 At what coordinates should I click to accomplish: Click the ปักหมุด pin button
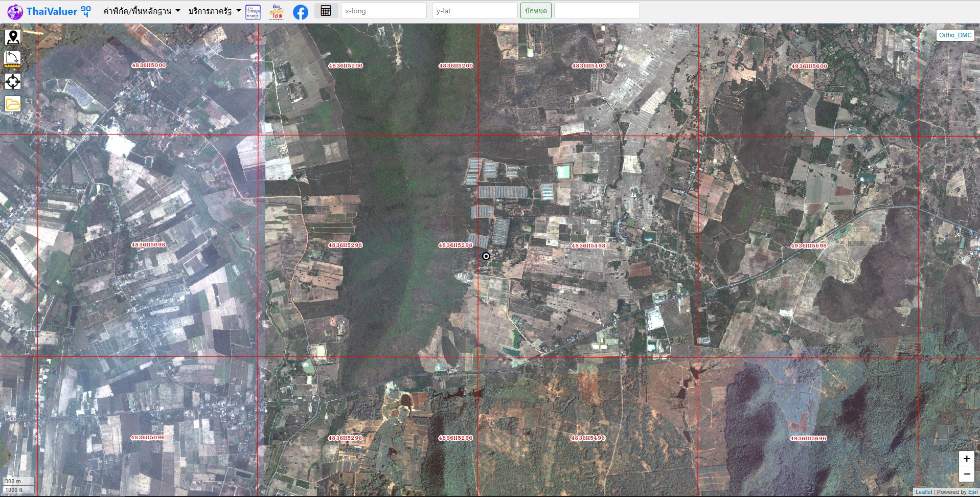pos(536,11)
